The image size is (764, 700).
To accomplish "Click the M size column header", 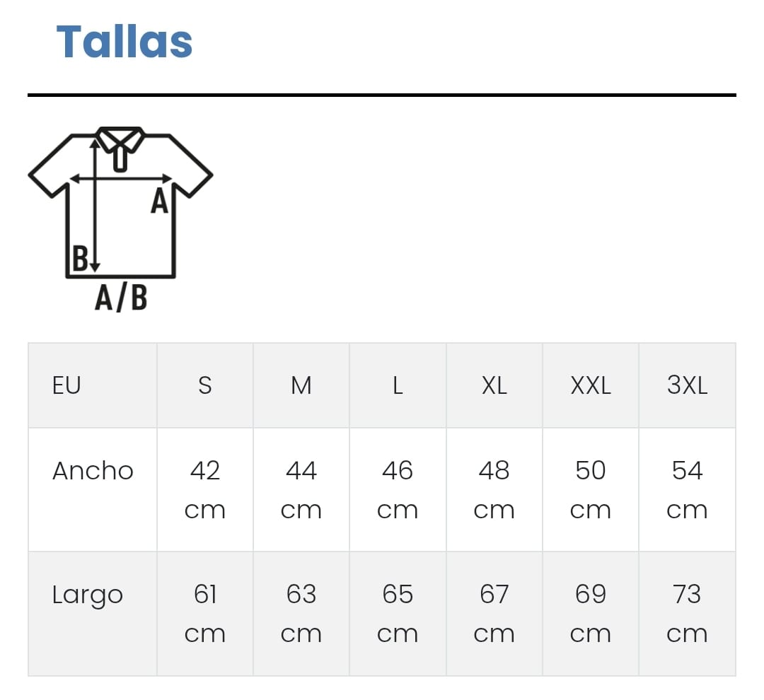I will (x=301, y=385).
